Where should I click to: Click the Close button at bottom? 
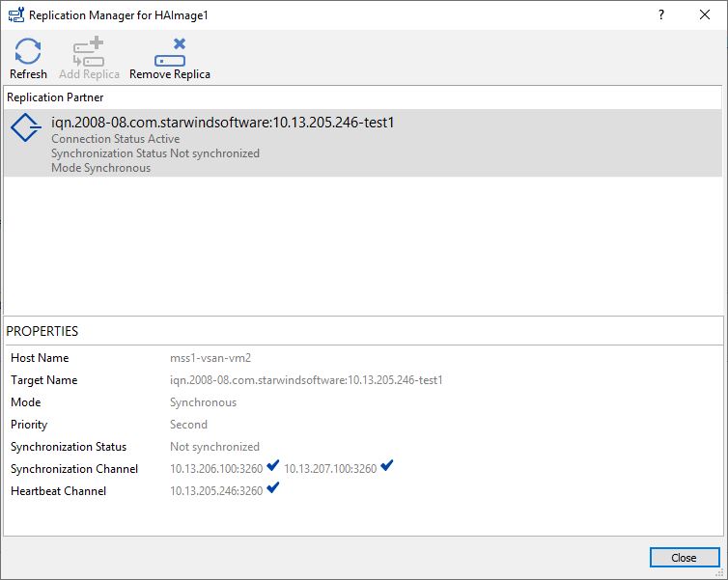tap(685, 557)
